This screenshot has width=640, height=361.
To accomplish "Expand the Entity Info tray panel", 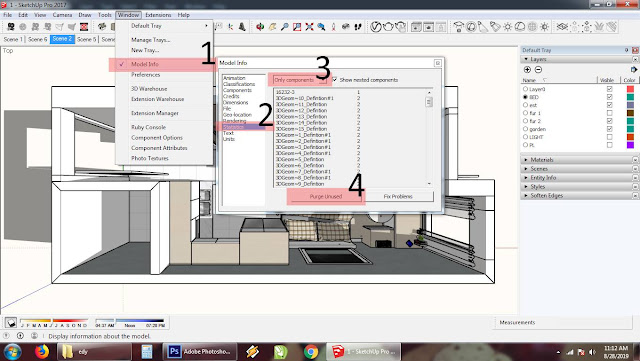I will coord(579,178).
